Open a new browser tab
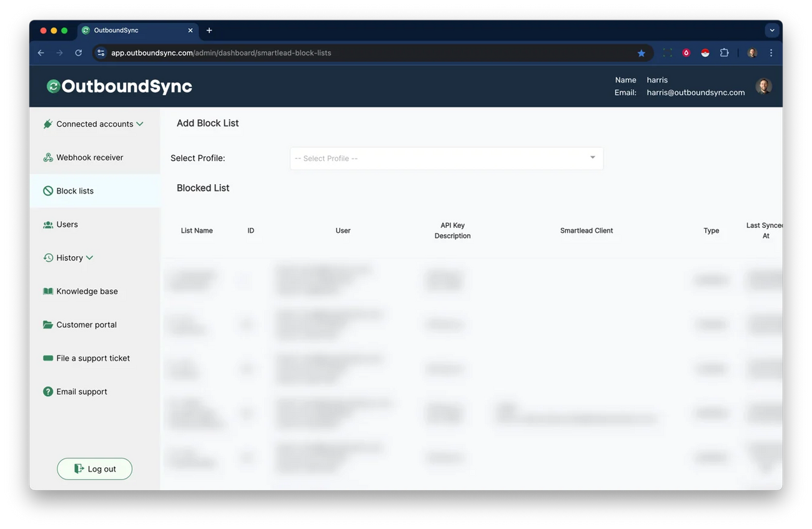This screenshot has height=529, width=812. 209,30
